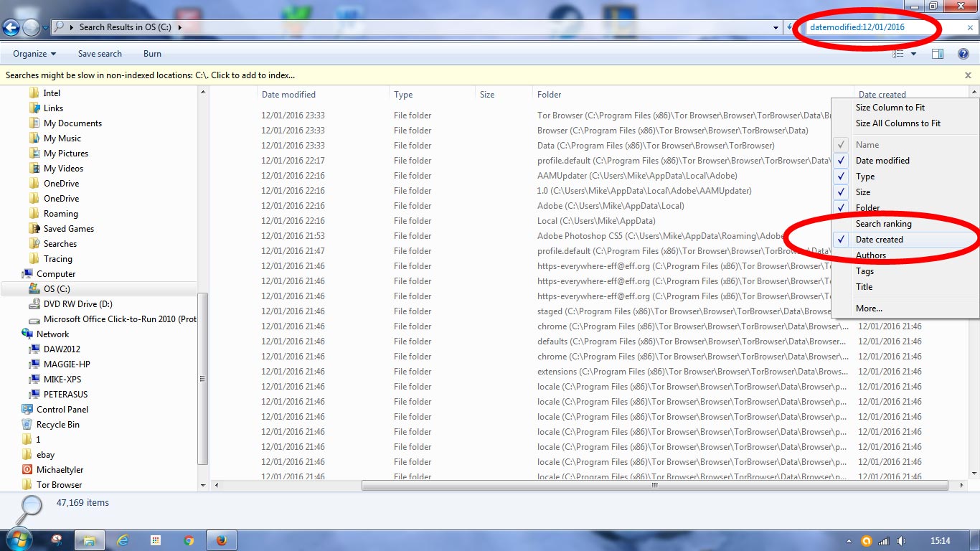Click the Windows Explorer taskbar button

(x=90, y=540)
